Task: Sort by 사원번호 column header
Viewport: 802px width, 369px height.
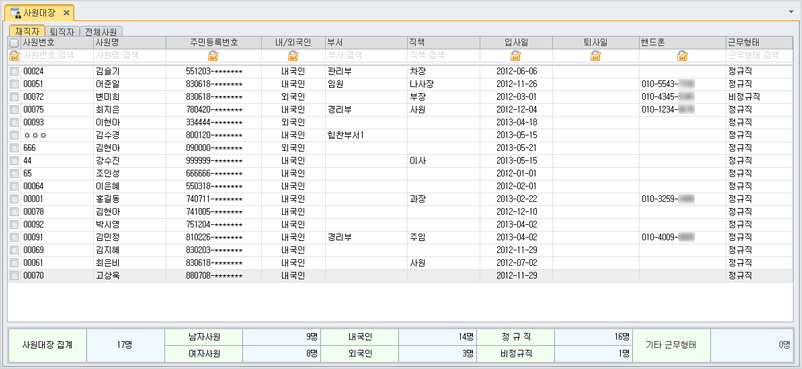Action: 56,43
